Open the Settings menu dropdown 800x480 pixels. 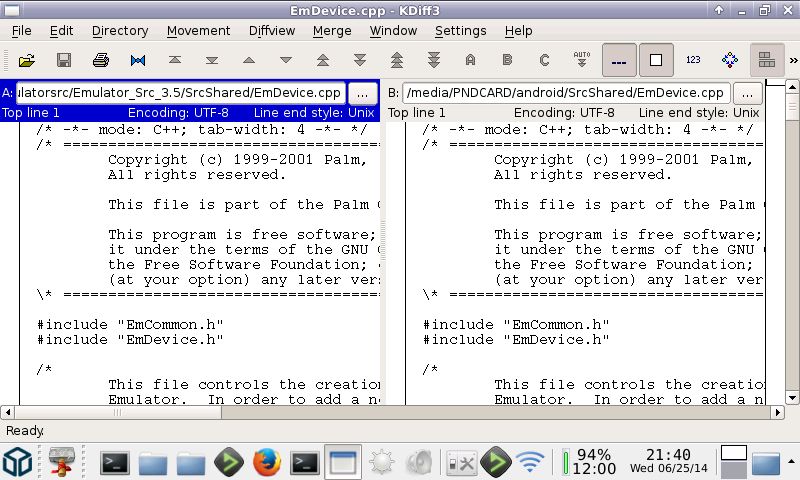[x=460, y=31]
